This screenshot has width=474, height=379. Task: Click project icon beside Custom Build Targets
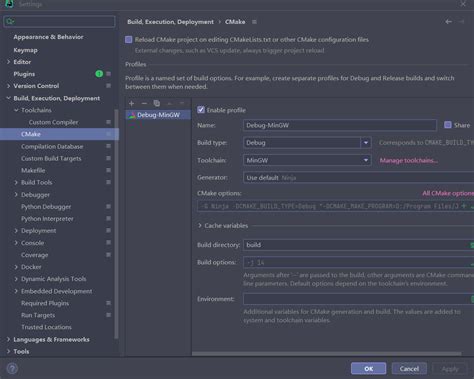[109, 158]
